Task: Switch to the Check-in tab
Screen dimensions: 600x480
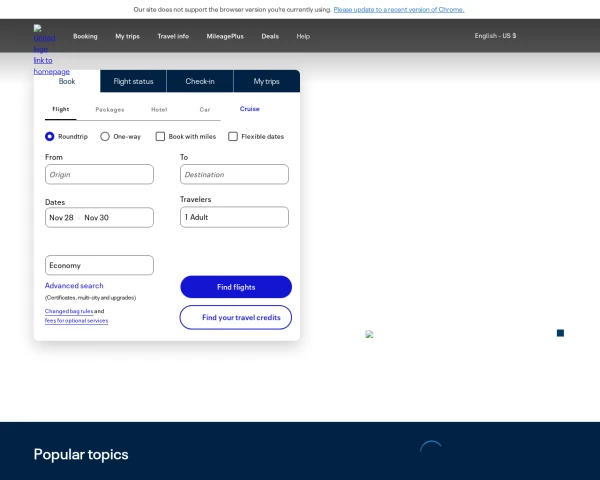Action: tap(200, 81)
